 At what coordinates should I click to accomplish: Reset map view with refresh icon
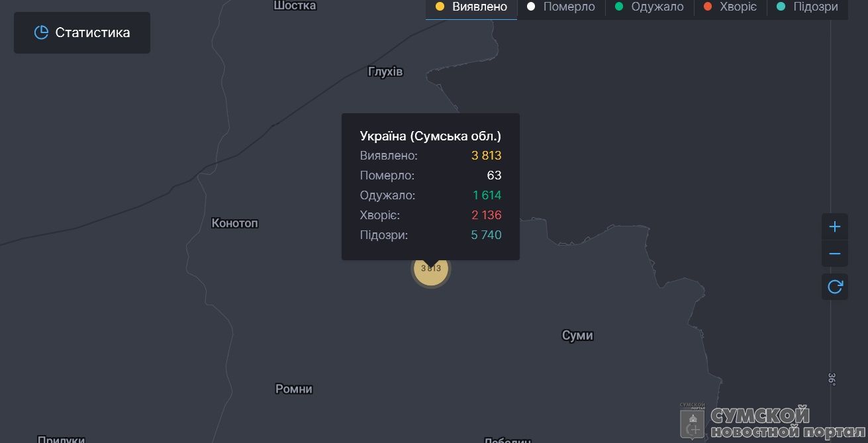(x=834, y=287)
